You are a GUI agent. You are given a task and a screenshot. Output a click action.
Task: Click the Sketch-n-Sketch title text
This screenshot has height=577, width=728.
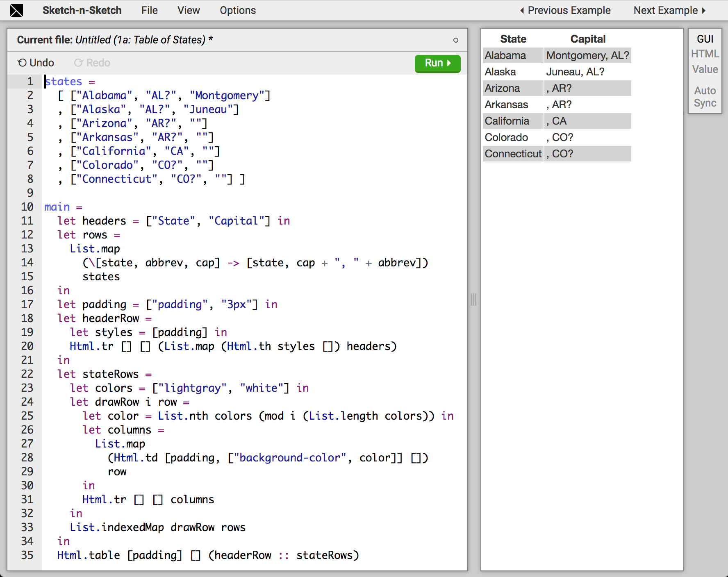(x=82, y=10)
